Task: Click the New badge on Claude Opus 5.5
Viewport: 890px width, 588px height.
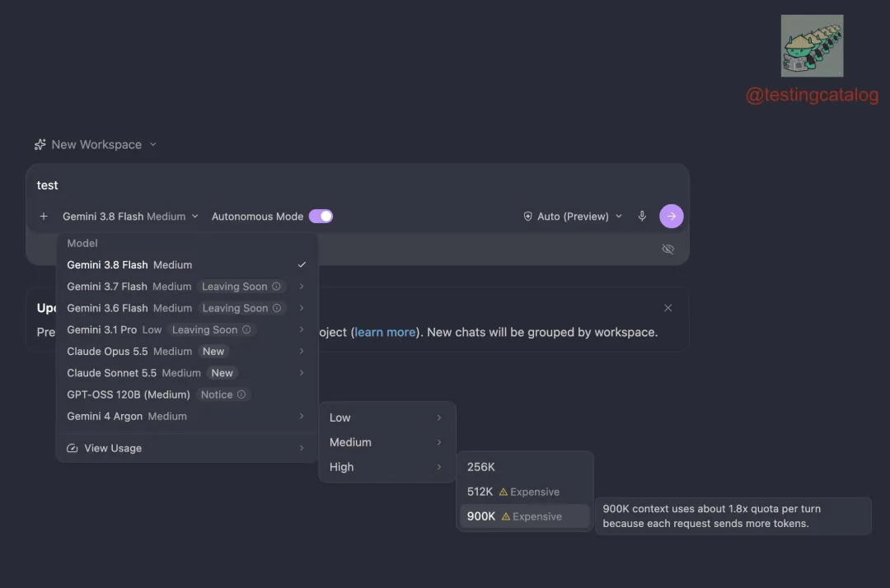Action: pyautogui.click(x=213, y=351)
